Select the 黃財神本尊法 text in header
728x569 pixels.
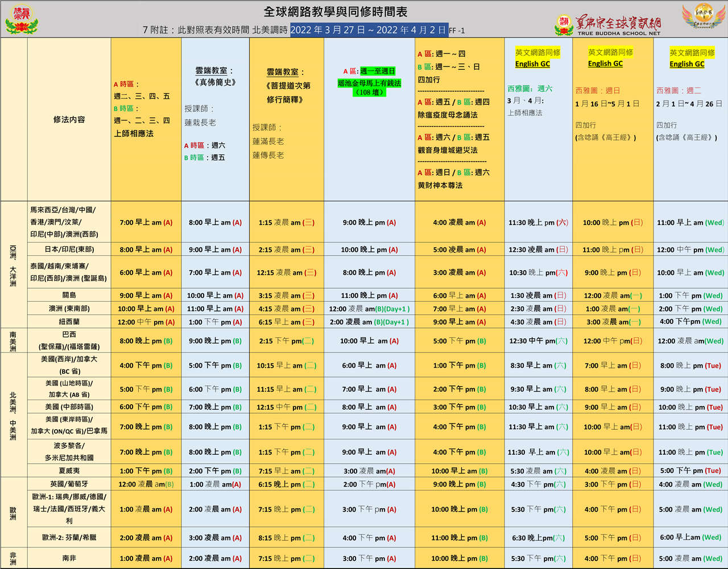[440, 185]
